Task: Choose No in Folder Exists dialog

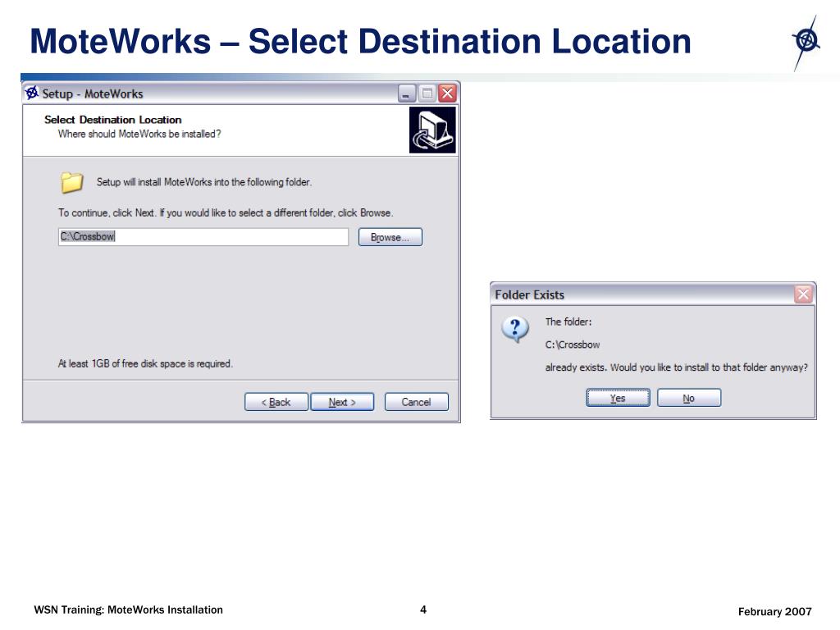Action: pos(689,398)
